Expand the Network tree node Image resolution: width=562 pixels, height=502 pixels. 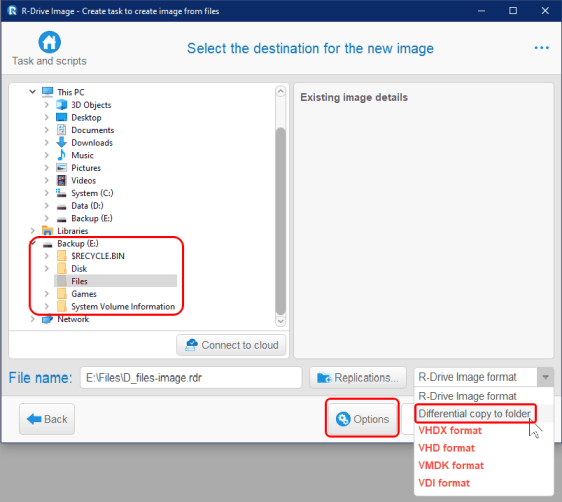[x=32, y=319]
